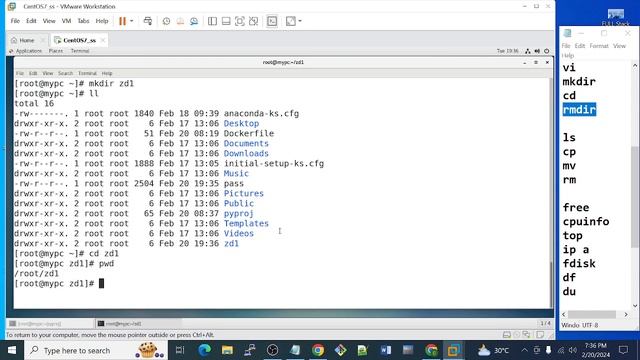Click Notepad's vertical scrollbar down arrow

[x=635, y=306]
